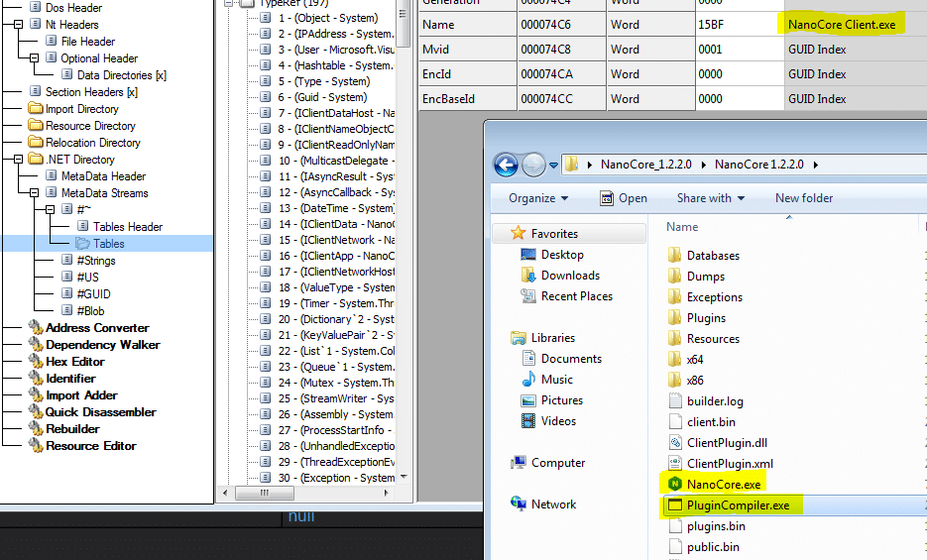
Task: Select client.bin file
Action: pyautogui.click(x=711, y=422)
